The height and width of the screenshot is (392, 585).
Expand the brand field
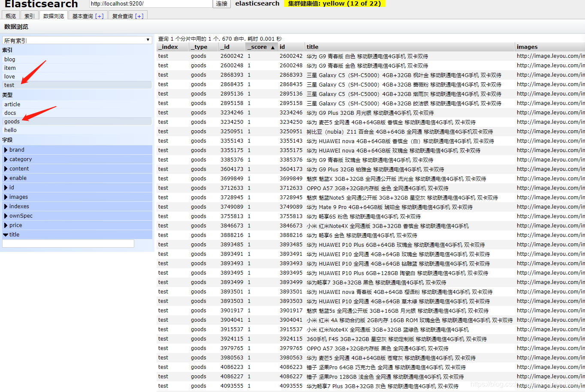click(x=77, y=150)
